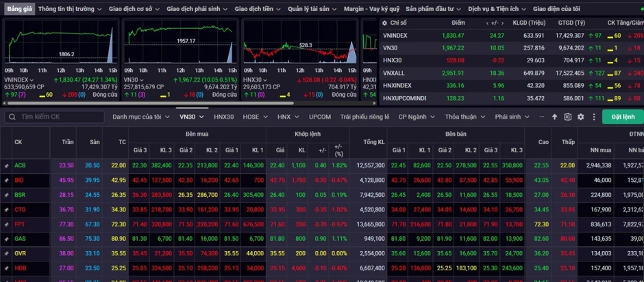Click the Trần column header
Screen dimensions: 644x282
click(68, 142)
